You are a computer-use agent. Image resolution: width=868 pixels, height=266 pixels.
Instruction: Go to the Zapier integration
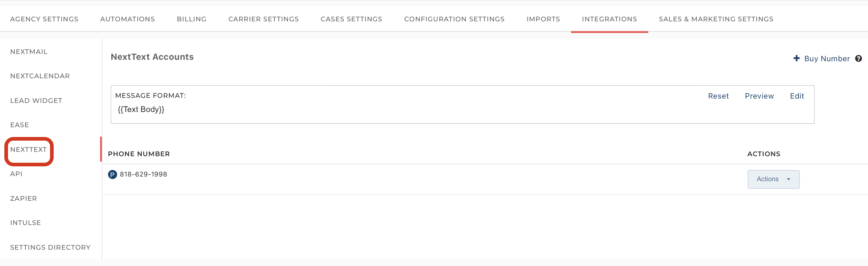click(x=24, y=199)
